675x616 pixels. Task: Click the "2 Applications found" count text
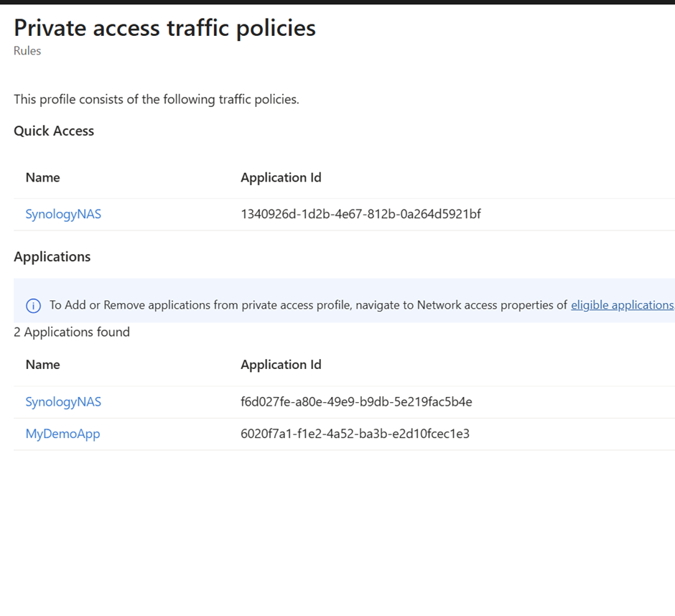[72, 332]
